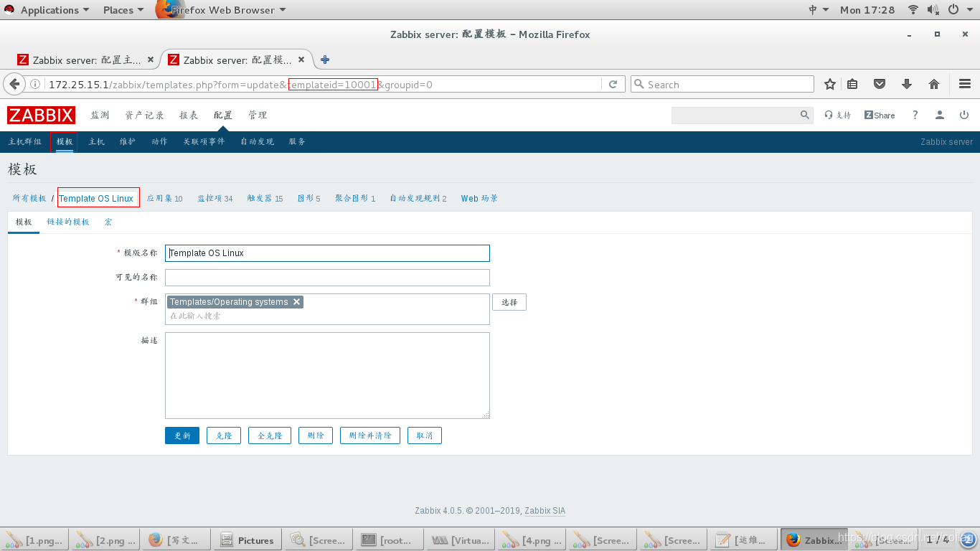Open the Firefox Web Browser app menu
Screen dimensions: 980x551
[221, 10]
